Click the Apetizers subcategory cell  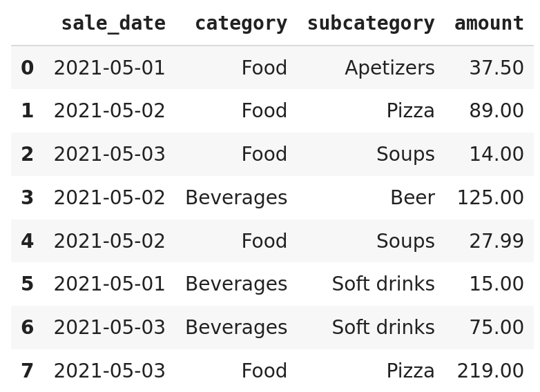pyautogui.click(x=389, y=68)
